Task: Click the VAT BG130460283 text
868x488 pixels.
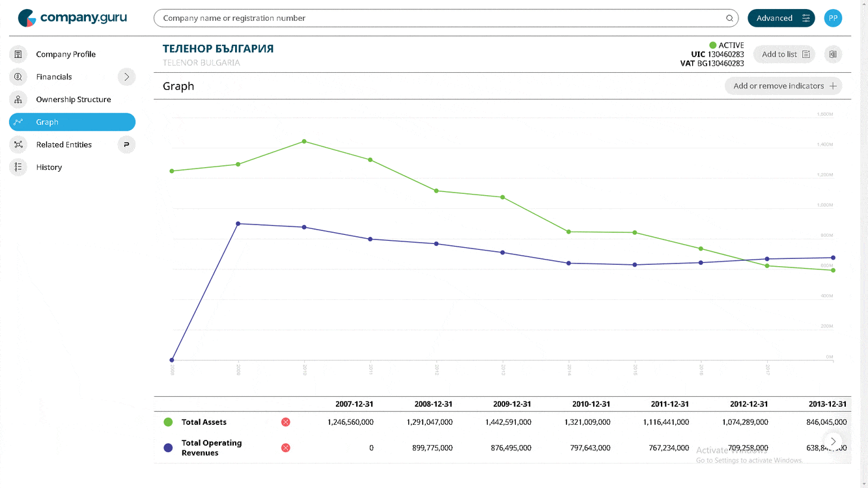Action: click(x=712, y=63)
